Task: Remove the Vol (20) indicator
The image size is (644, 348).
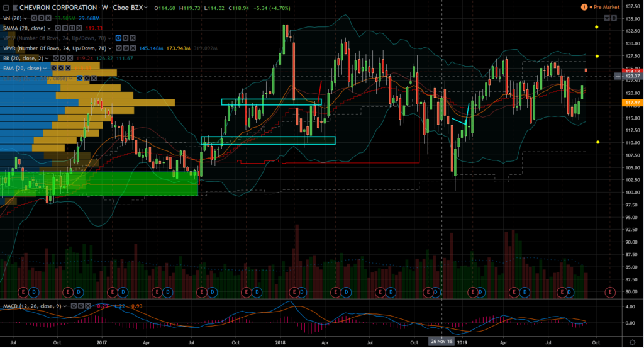Action: coord(48,18)
